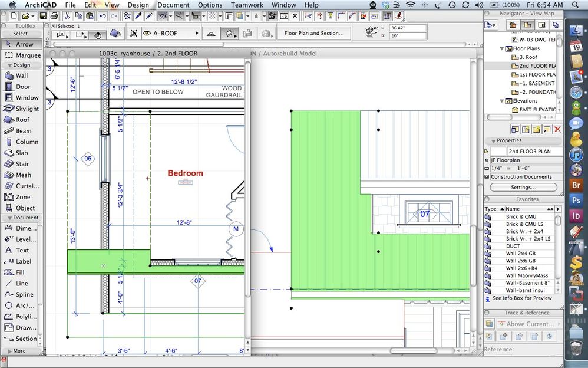This screenshot has width=588, height=368.
Task: Choose the Stair tool
Action: 21,164
